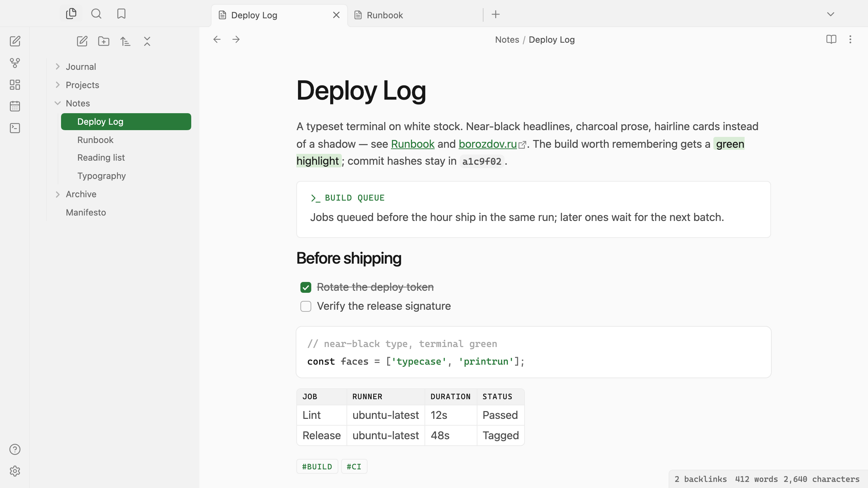The image size is (868, 488).
Task: Click new note icon in explorer toolbar
Action: coord(82,41)
